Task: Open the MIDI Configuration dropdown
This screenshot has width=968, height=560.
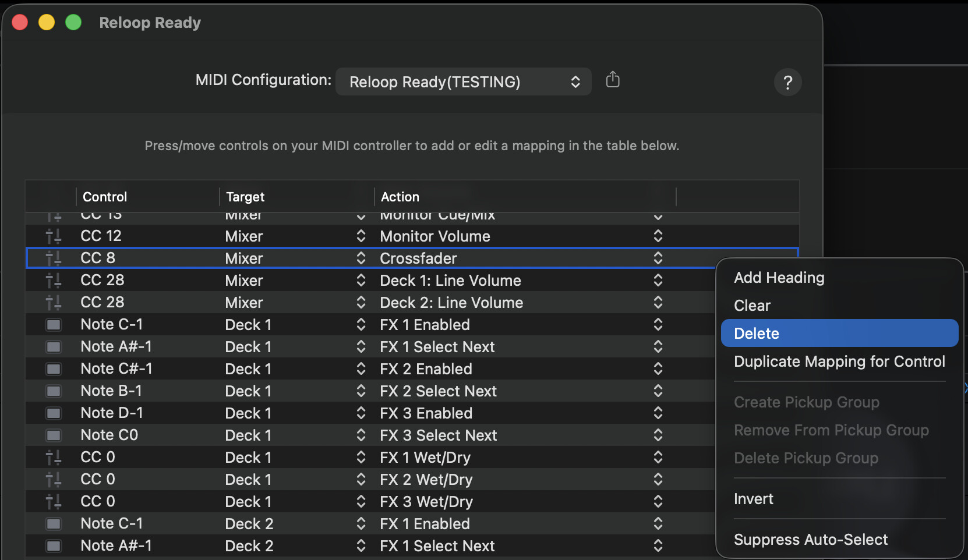Action: click(x=464, y=82)
